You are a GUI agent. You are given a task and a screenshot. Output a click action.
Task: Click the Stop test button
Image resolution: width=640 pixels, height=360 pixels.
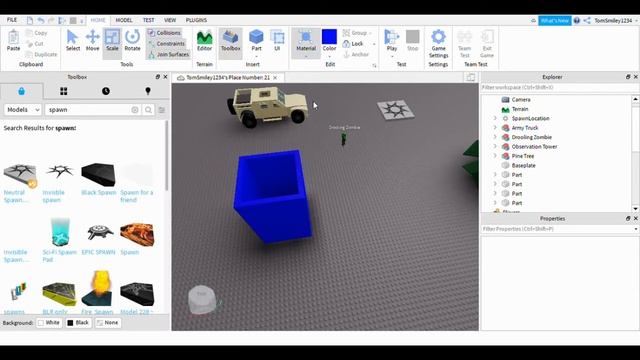click(x=413, y=40)
